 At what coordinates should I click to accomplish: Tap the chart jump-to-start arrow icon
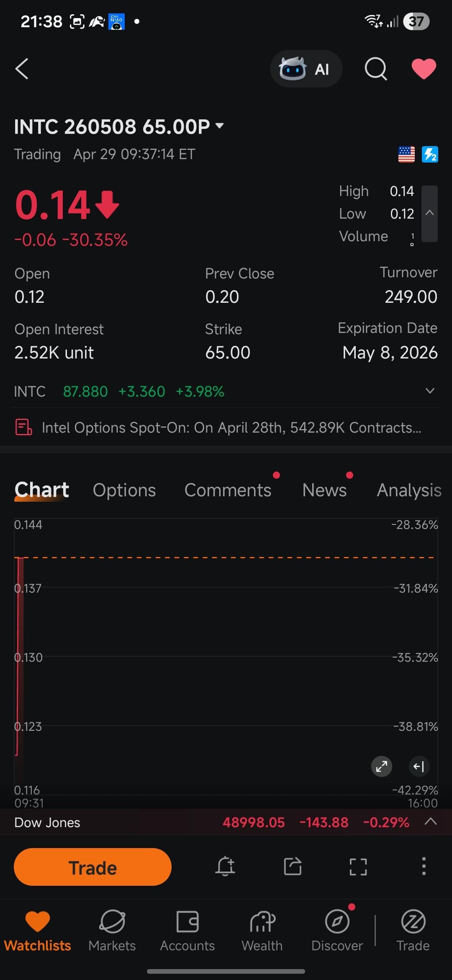419,766
